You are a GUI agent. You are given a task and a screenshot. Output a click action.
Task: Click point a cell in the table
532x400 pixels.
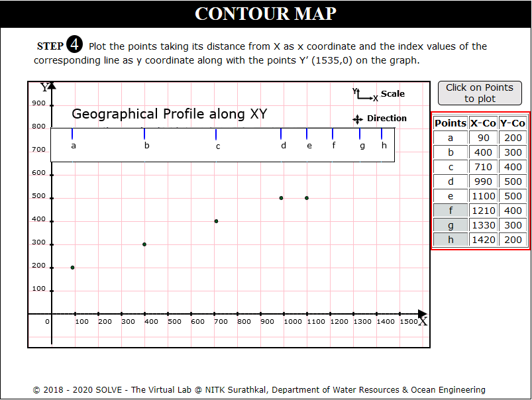pyautogui.click(x=451, y=138)
